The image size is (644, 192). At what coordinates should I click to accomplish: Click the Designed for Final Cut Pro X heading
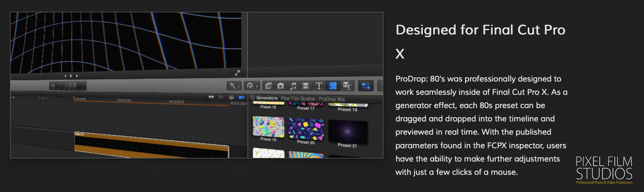tap(480, 42)
